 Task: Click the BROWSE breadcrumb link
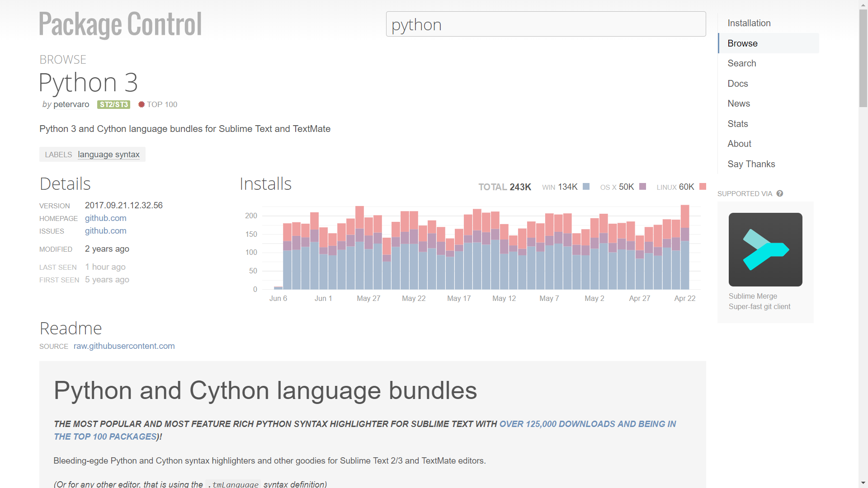pos(63,60)
